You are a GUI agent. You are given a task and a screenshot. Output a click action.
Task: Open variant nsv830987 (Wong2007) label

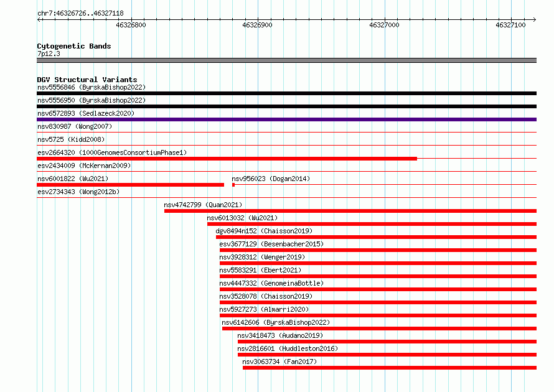coord(75,126)
